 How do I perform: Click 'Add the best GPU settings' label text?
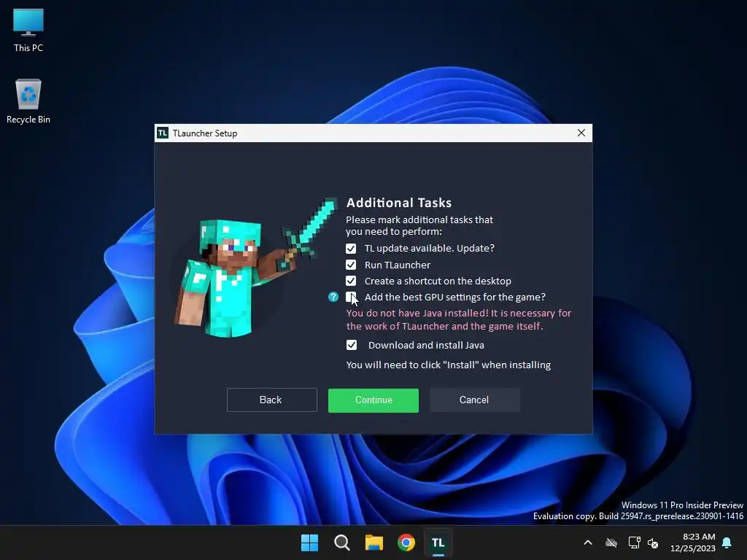click(x=455, y=297)
